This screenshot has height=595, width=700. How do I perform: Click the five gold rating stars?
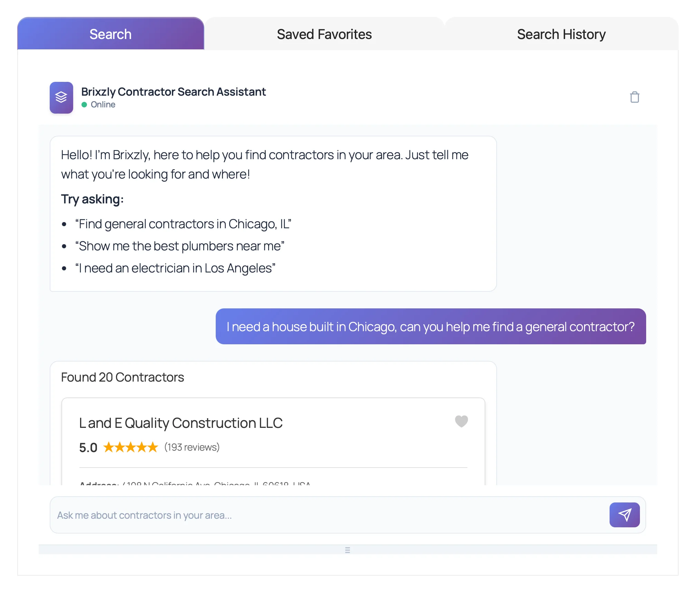pyautogui.click(x=130, y=447)
